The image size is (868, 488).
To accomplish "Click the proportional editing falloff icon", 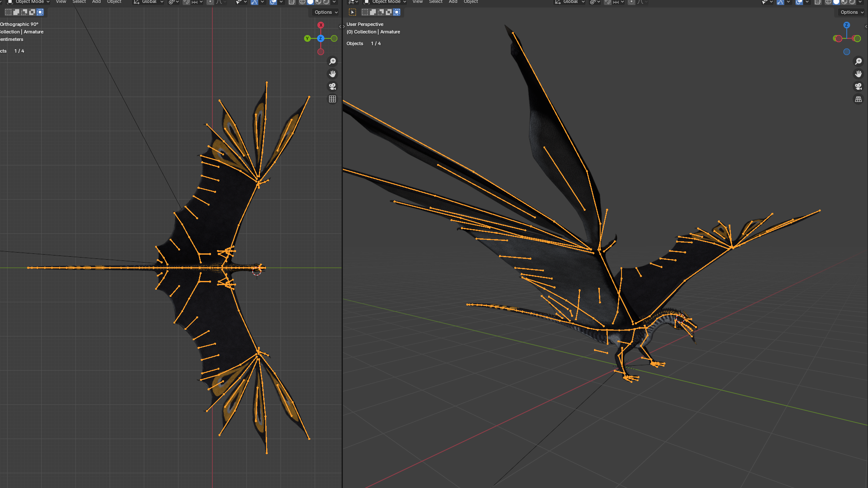I will click(x=220, y=2).
